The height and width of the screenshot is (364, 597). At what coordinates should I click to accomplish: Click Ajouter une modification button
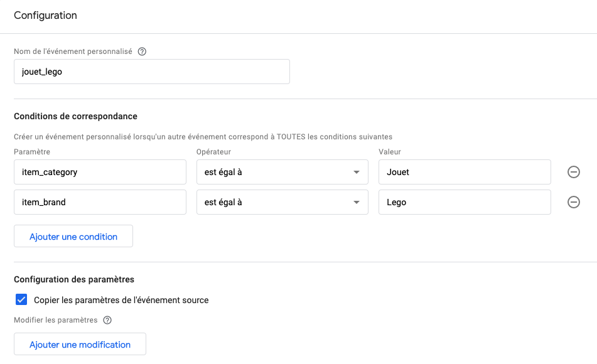click(x=80, y=344)
